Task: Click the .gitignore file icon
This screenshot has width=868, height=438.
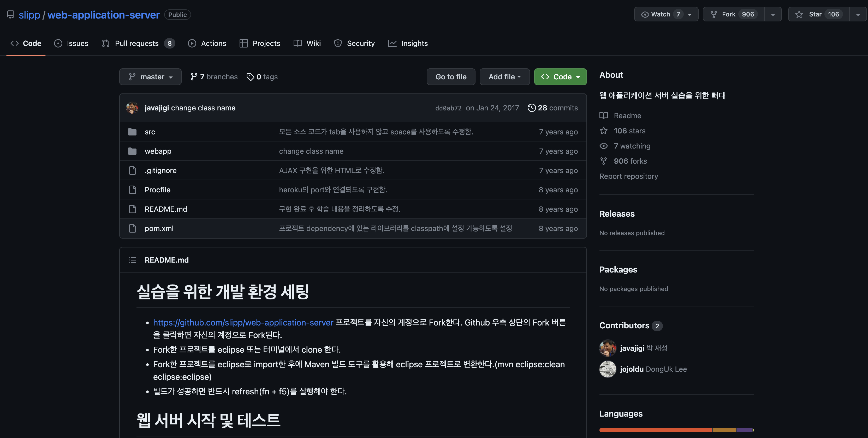Action: click(x=132, y=170)
